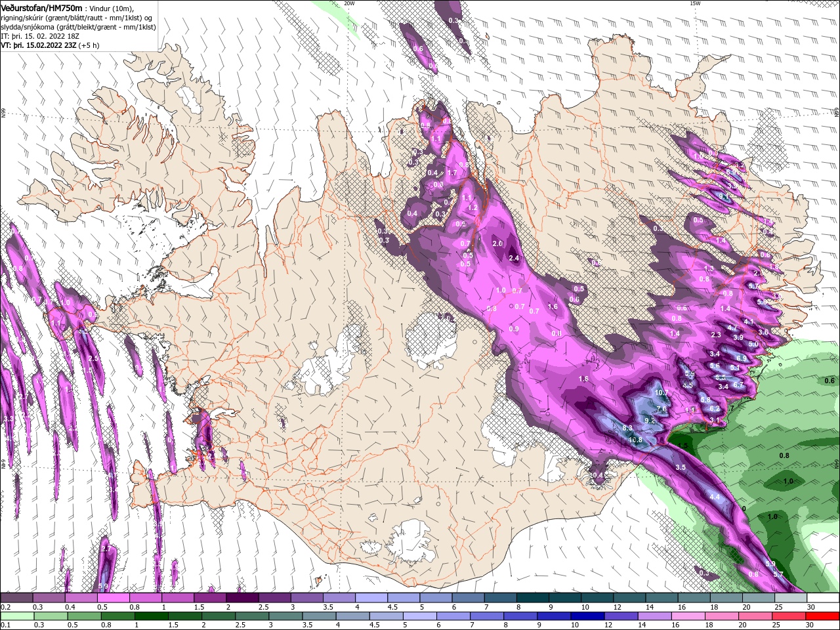Click the pale green bottom-row swatch starting at 0.1
840x630 pixels.
(16, 616)
